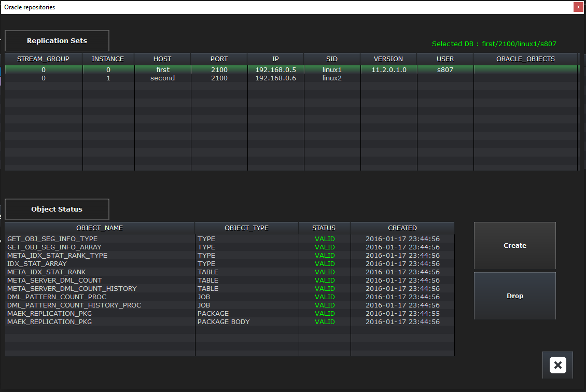This screenshot has height=392, width=586.
Task: Click the STATUS column header
Action: (324, 228)
